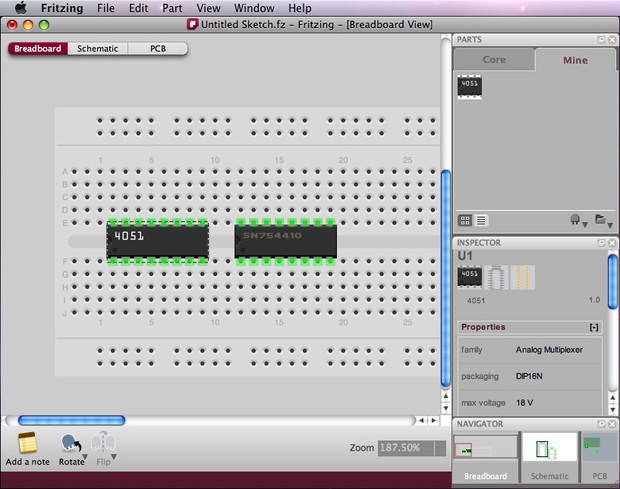The image size is (620, 489).
Task: Click the canvas scroll right arrow
Action: (x=434, y=420)
